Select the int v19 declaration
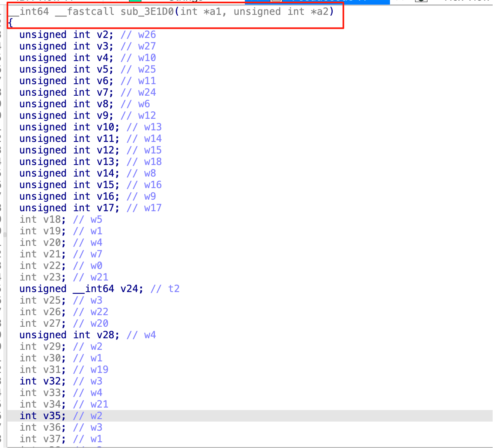 [43, 231]
